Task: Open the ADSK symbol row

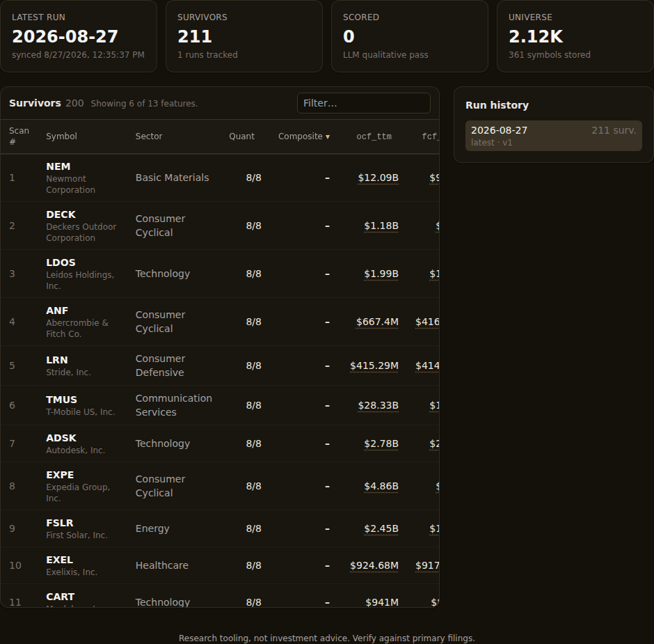Action: pyautogui.click(x=220, y=443)
